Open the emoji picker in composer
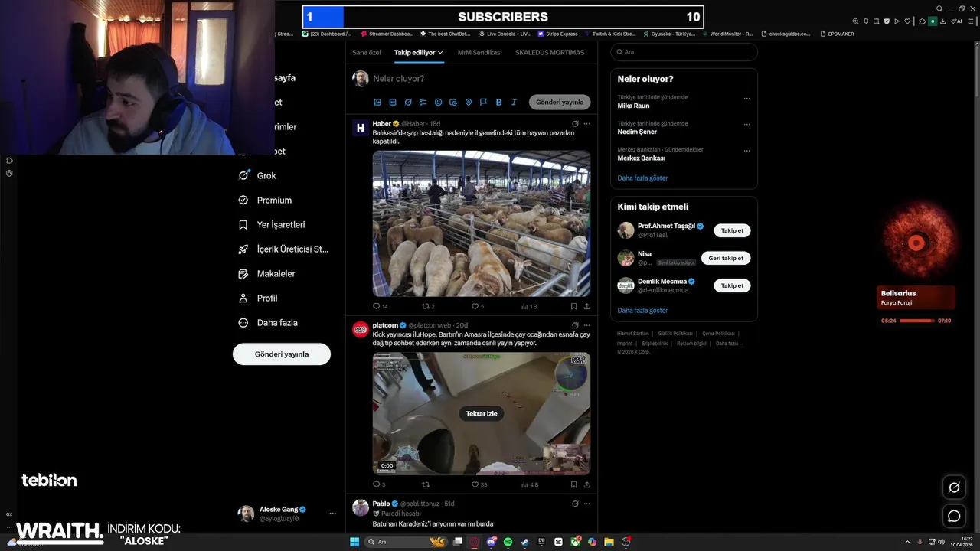Screen dimensions: 980x551 (x=438, y=102)
